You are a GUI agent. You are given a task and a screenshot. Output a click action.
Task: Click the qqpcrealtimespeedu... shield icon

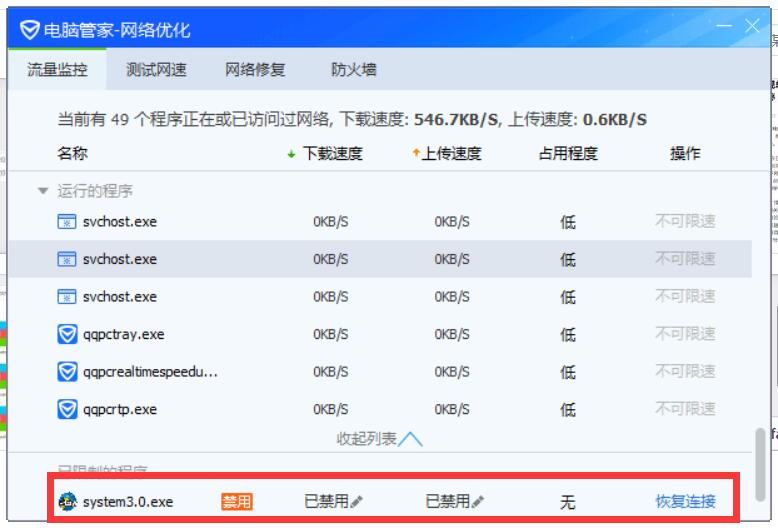[67, 372]
